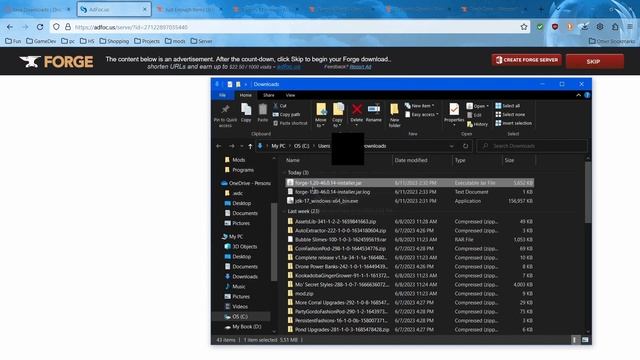Open the Projects bookmarks folder
This screenshot has height=360, width=640.
[x=147, y=41]
